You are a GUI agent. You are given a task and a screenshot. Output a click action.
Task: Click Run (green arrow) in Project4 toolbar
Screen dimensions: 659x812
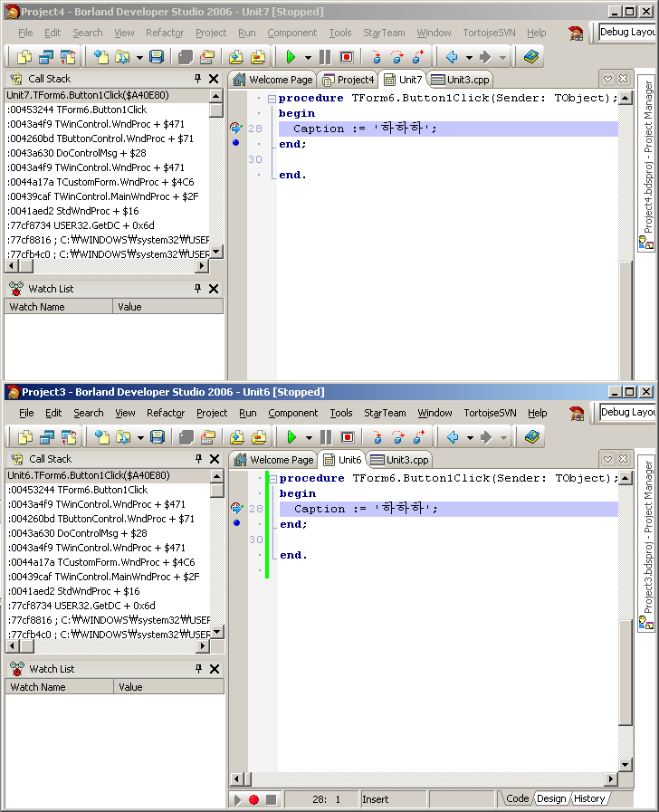291,57
